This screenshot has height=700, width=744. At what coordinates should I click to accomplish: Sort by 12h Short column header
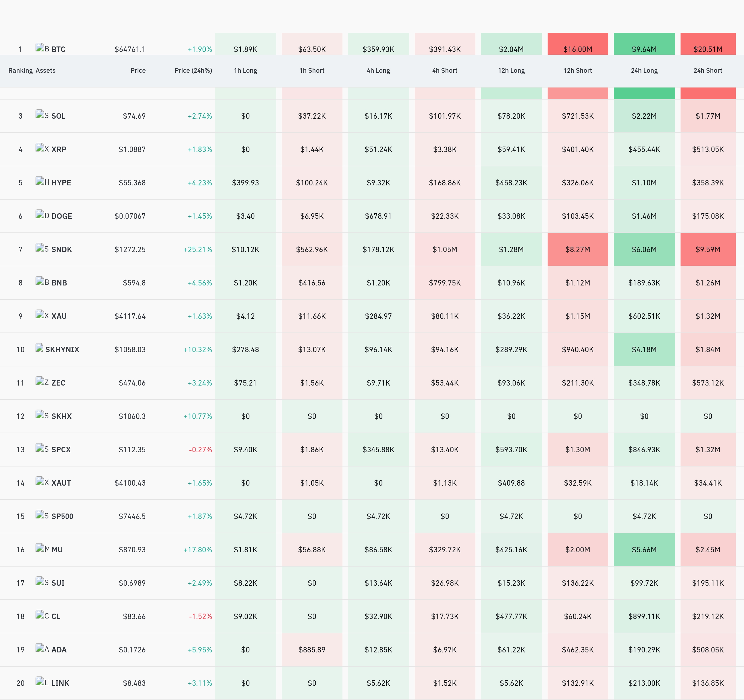coord(577,70)
